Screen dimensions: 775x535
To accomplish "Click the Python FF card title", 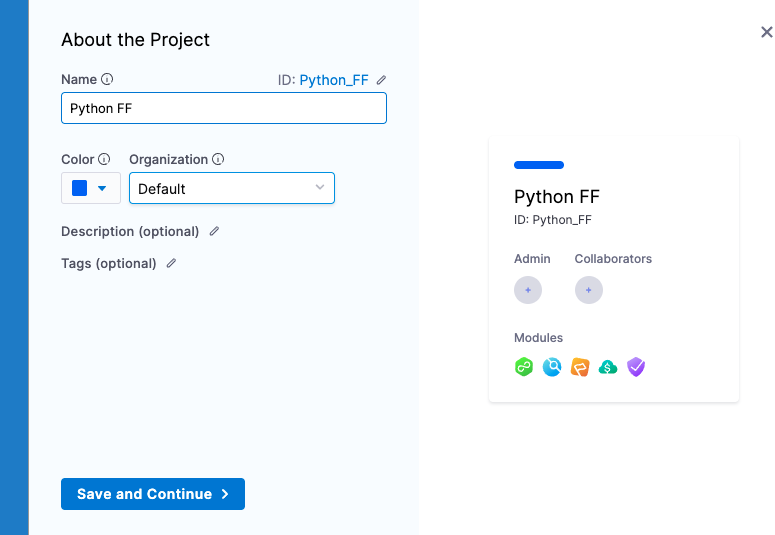I will pyautogui.click(x=557, y=197).
